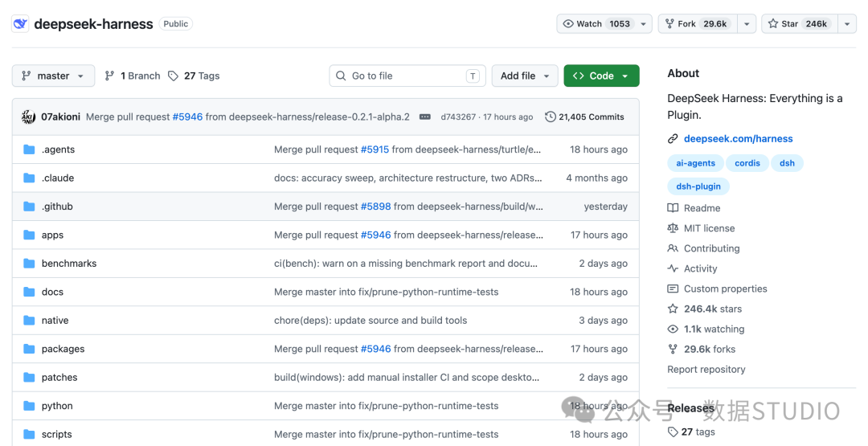Open the Contributing link
868x446 pixels.
point(711,248)
